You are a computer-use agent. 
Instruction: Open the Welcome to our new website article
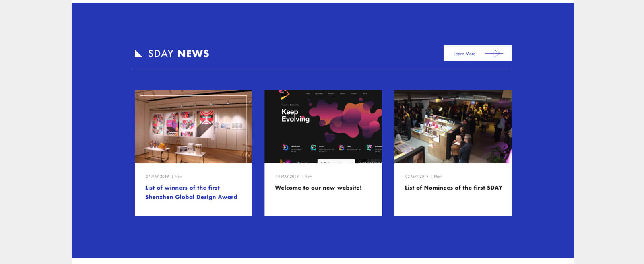tap(318, 188)
